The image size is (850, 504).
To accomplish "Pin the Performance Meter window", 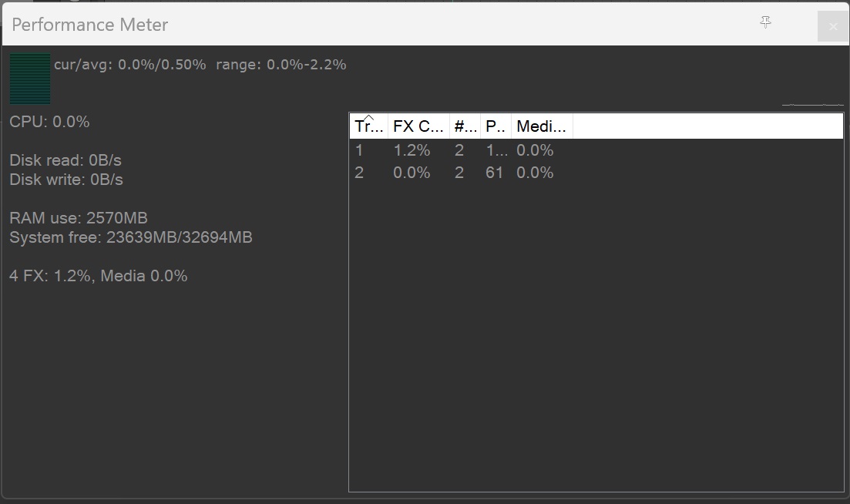I will 765,23.
